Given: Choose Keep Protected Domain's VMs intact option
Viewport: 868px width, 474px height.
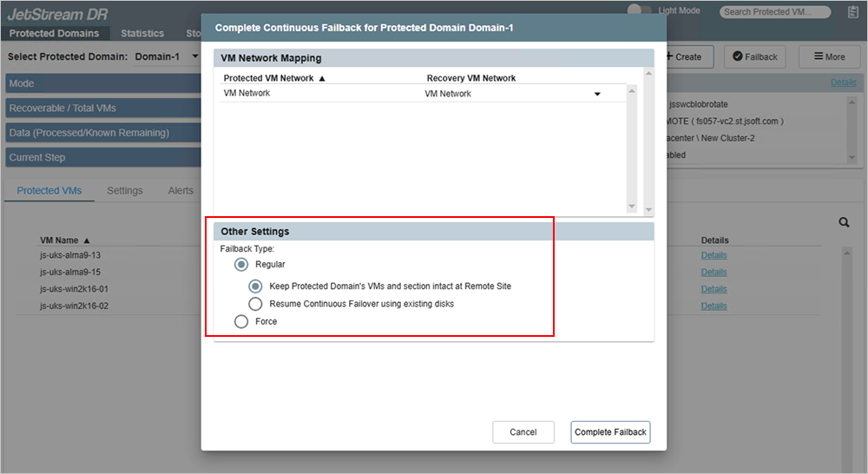Looking at the screenshot, I should (255, 286).
